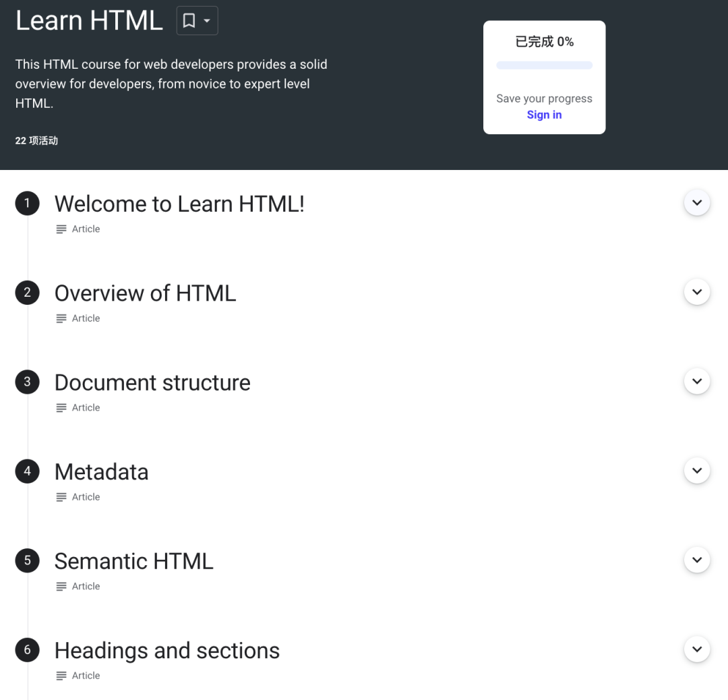The width and height of the screenshot is (728, 700).
Task: Click Sign in to save progress
Action: click(x=544, y=115)
